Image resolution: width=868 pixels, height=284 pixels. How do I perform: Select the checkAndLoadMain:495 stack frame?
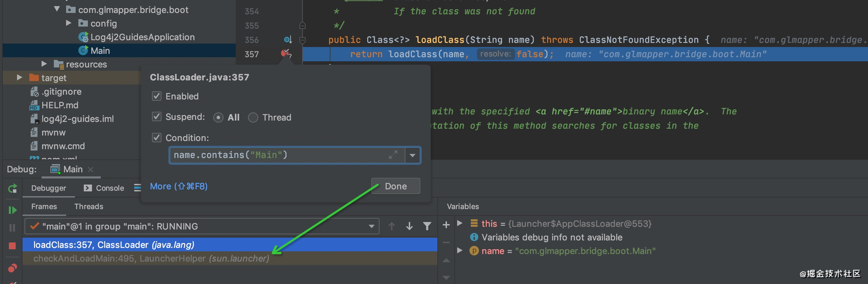151,258
